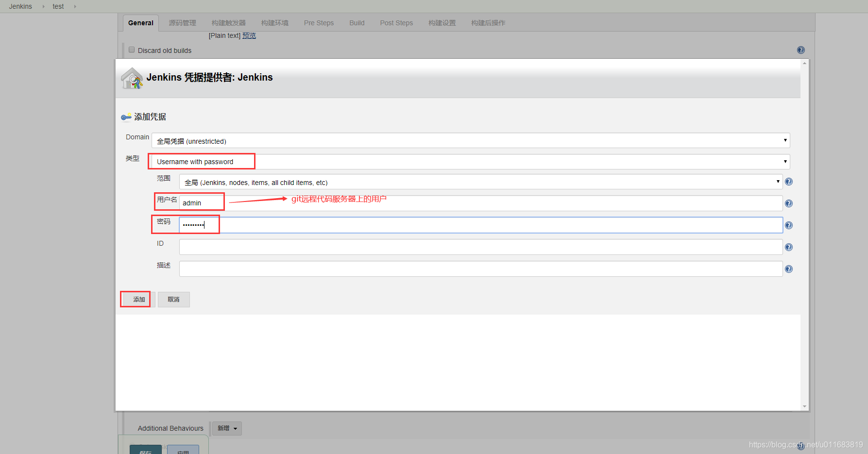Viewport: 868px width, 454px height.
Task: Focus the 用户名 field containing admin
Action: coord(481,203)
